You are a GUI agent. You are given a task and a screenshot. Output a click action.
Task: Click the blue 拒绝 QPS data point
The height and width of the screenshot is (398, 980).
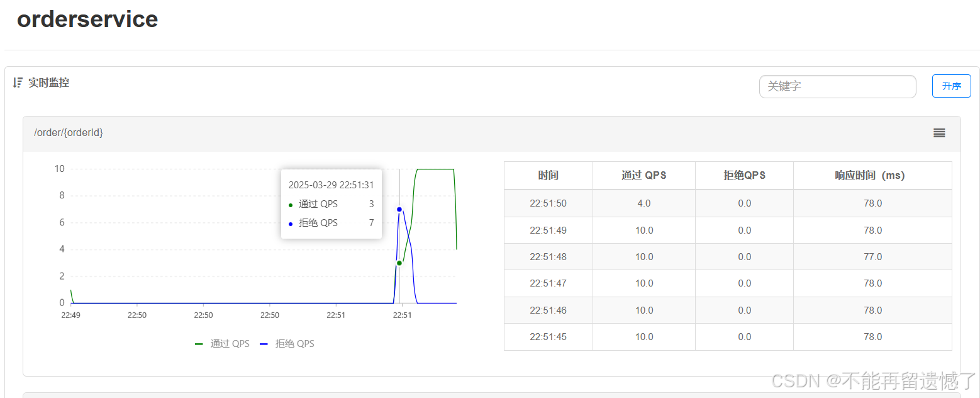pyautogui.click(x=399, y=209)
